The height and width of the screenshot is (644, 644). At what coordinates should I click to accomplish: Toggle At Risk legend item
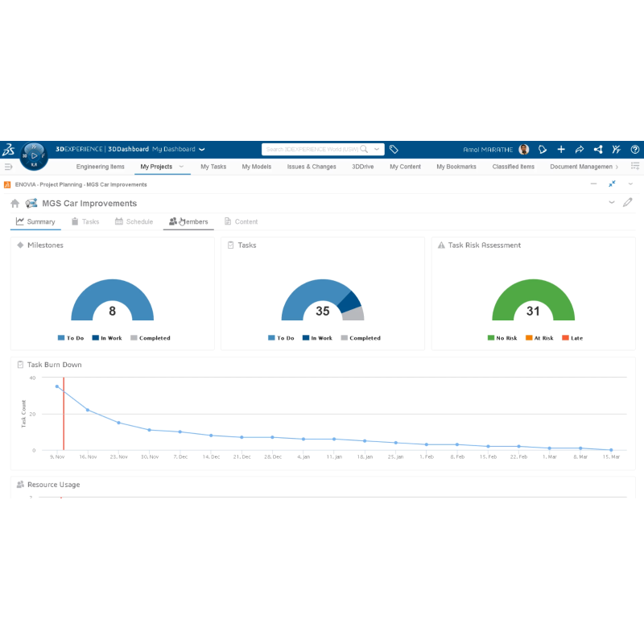coord(539,338)
